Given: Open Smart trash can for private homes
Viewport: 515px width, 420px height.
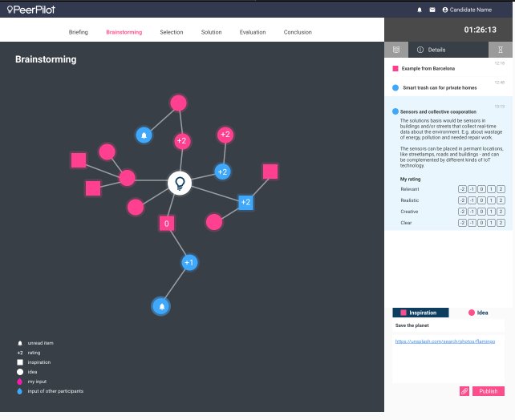Looking at the screenshot, I should [x=448, y=87].
